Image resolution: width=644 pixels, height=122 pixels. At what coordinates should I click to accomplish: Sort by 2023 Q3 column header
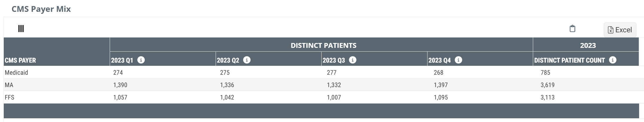[333, 60]
